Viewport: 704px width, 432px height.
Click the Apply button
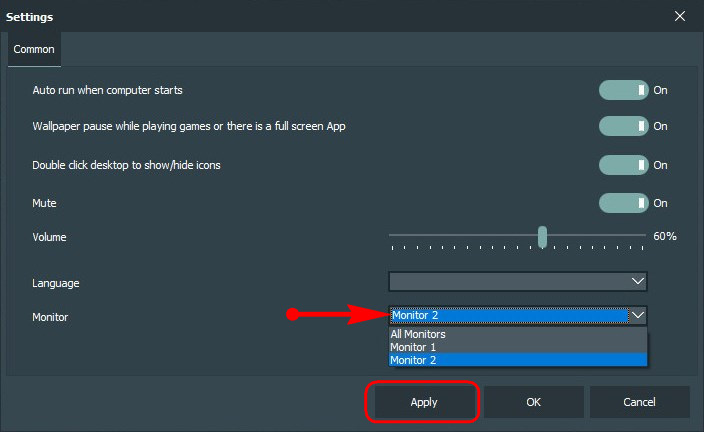[423, 402]
